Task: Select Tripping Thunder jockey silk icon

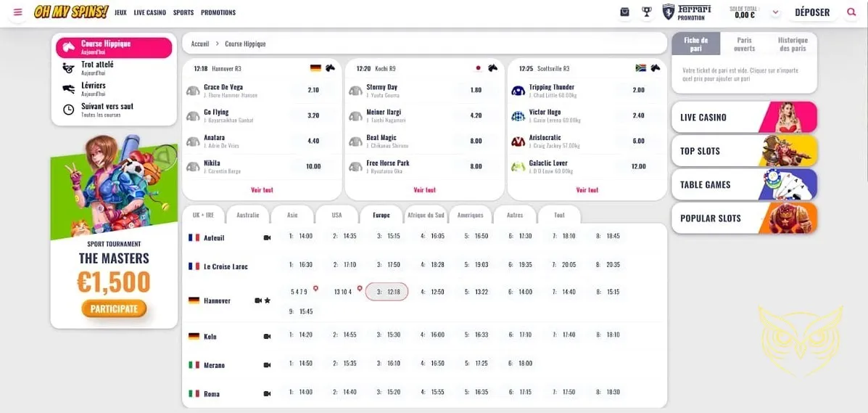Action: tap(518, 91)
